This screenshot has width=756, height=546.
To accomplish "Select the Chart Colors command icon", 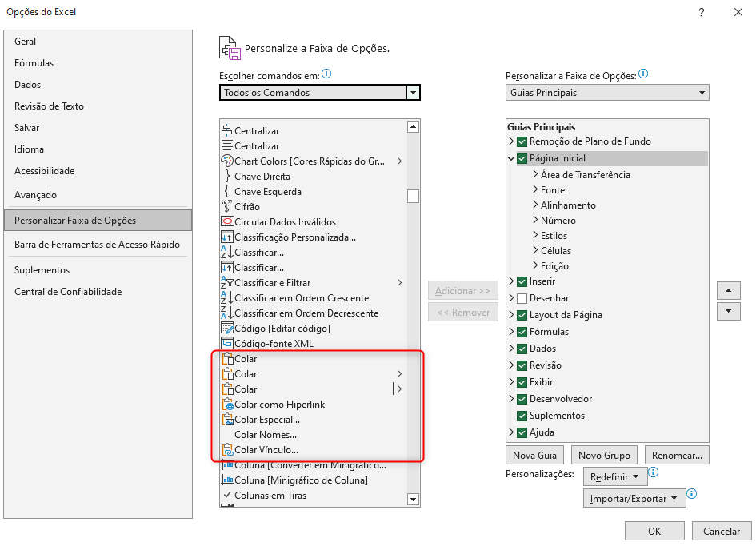I will click(226, 161).
